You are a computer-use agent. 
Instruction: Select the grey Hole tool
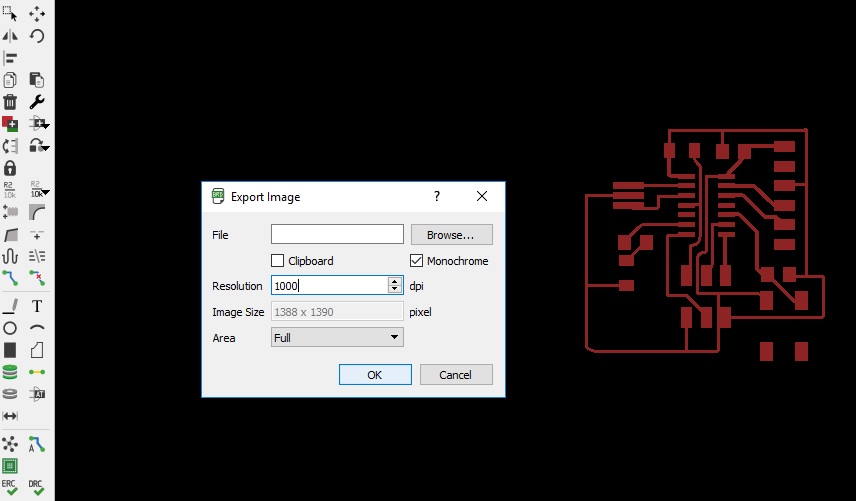(x=10, y=394)
